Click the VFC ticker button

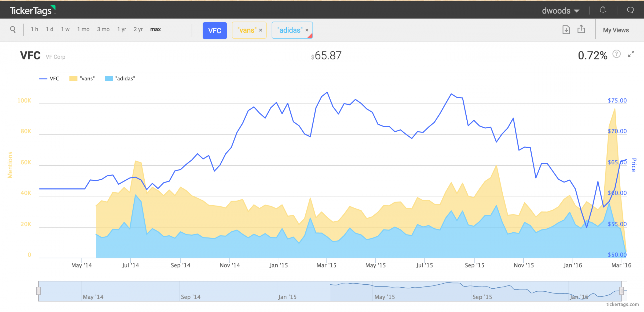[x=215, y=31]
